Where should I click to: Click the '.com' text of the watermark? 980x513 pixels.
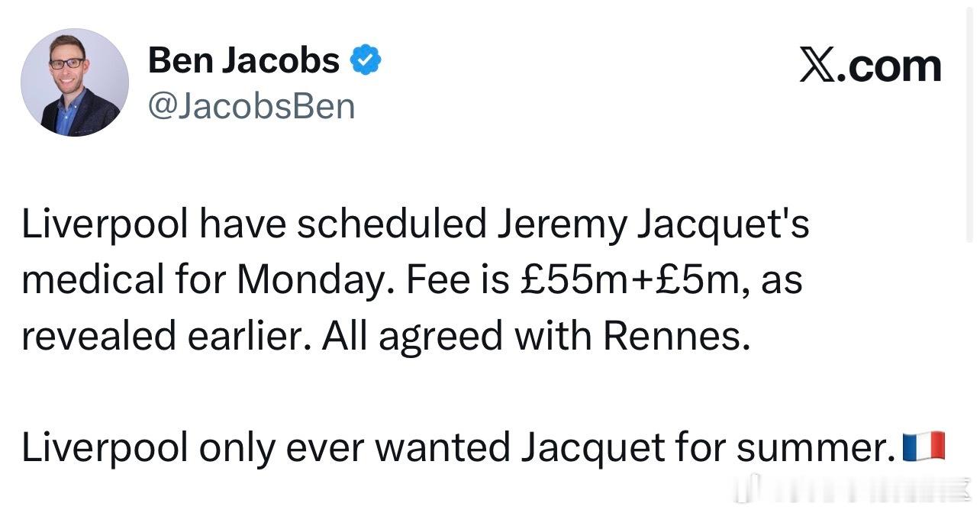click(890, 66)
